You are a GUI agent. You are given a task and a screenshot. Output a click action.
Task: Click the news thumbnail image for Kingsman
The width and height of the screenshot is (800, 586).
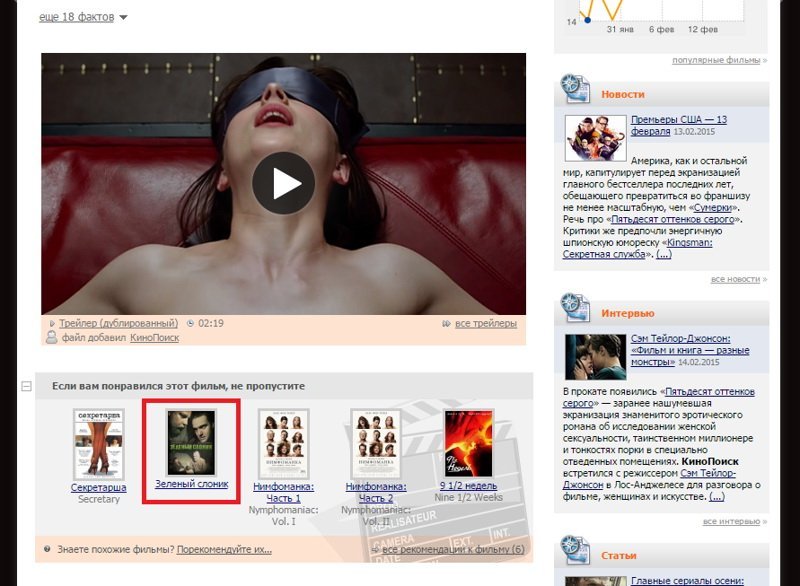[x=595, y=138]
